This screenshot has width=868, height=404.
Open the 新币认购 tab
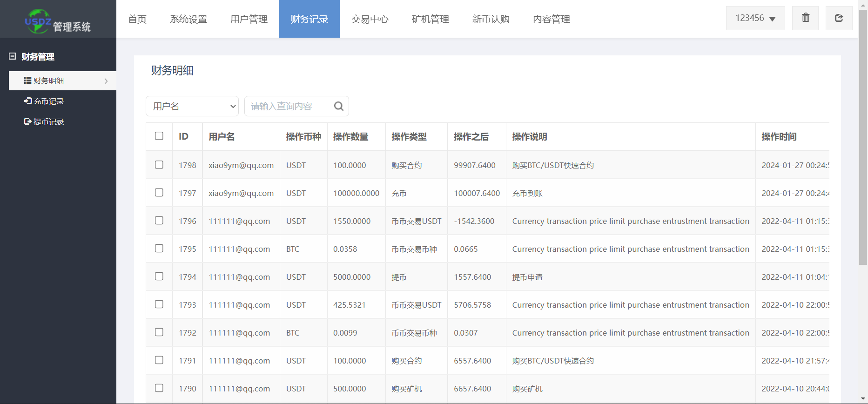tap(491, 19)
